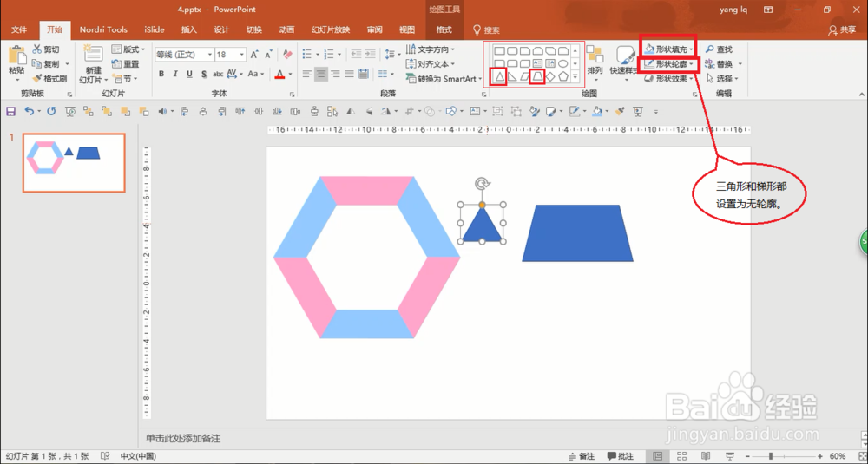Click the Share (共享) button

(843, 29)
